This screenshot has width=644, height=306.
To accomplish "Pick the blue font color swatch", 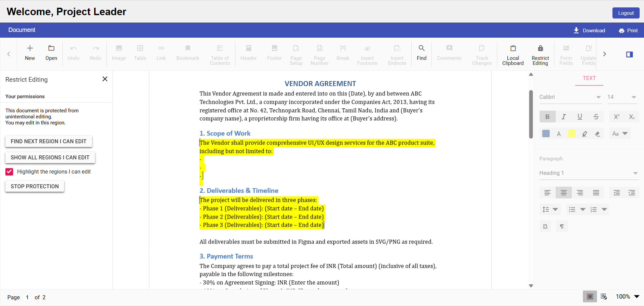I will tap(546, 133).
